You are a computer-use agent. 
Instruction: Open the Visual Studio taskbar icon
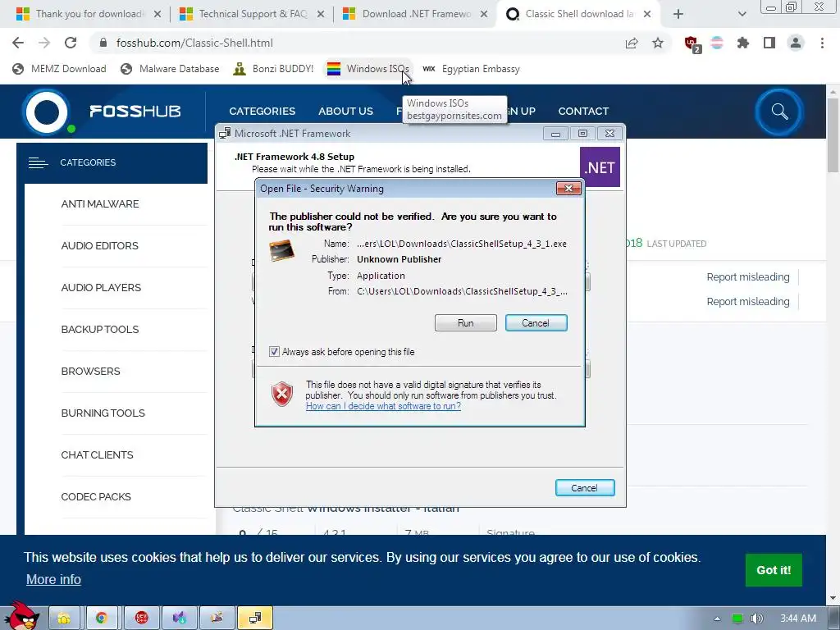(180, 619)
